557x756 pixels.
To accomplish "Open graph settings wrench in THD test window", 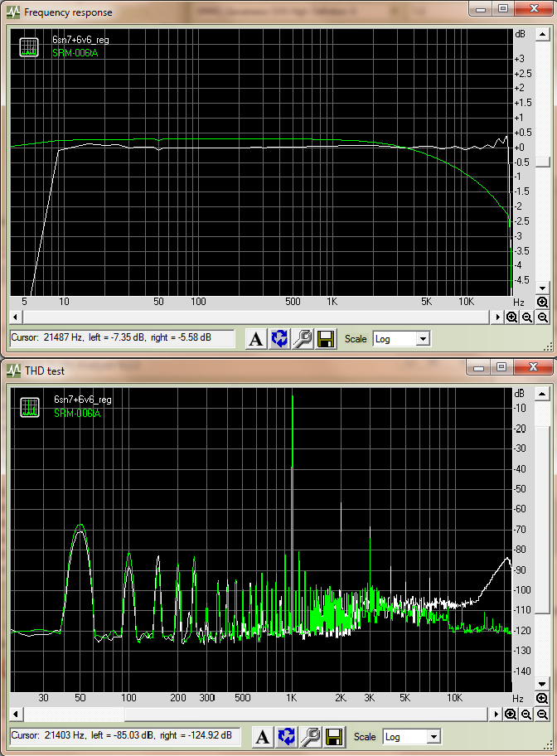I will (x=310, y=737).
